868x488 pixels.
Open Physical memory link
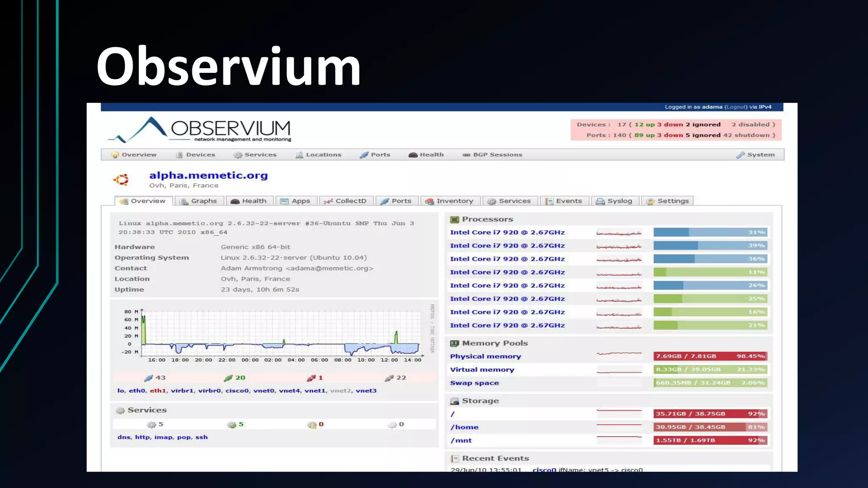(x=485, y=356)
